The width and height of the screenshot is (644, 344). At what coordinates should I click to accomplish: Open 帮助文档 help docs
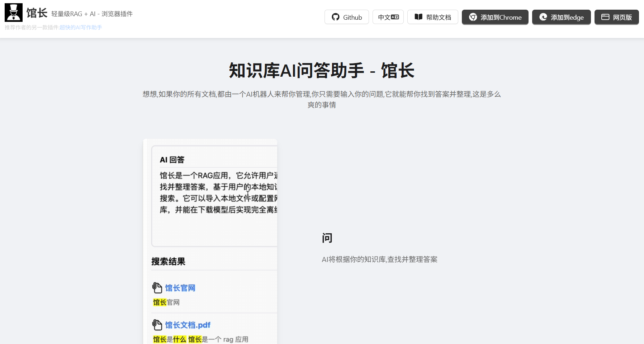(433, 17)
